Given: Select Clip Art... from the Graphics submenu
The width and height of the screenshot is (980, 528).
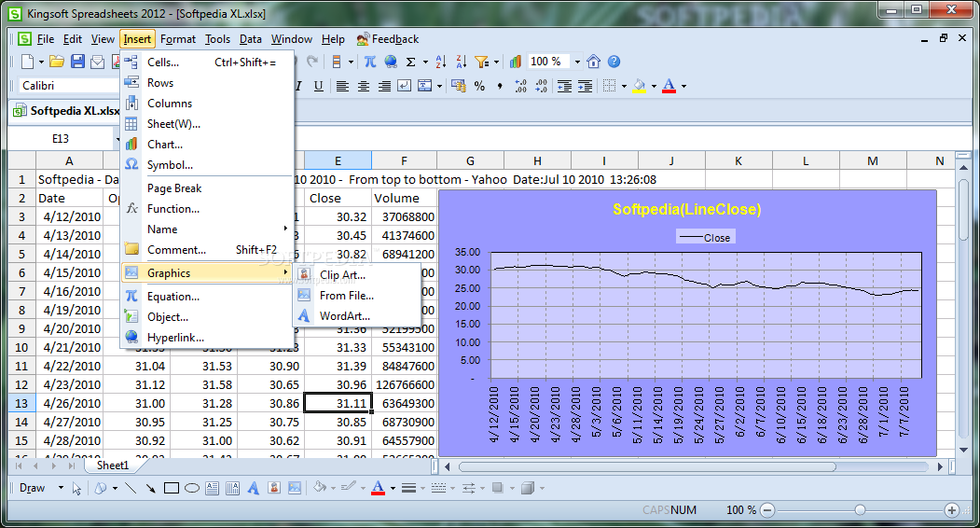Looking at the screenshot, I should click(x=357, y=274).
